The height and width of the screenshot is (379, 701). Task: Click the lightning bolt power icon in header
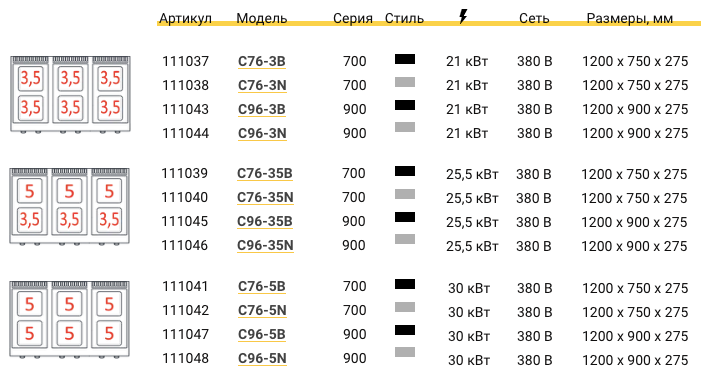[x=463, y=17]
